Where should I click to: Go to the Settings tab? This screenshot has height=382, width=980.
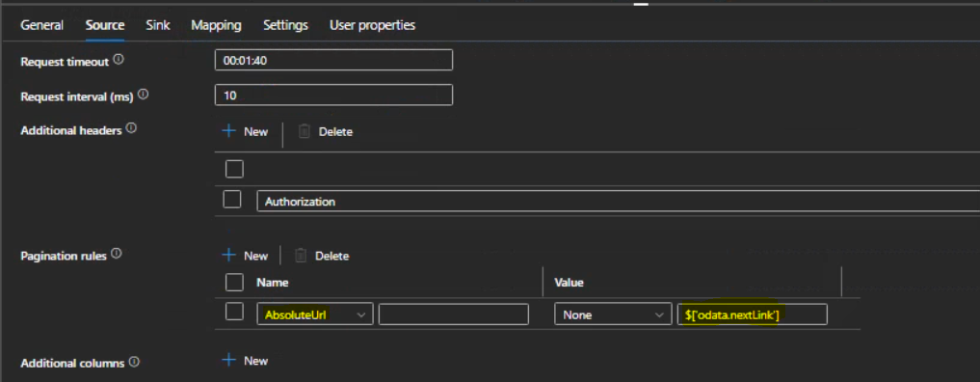285,26
